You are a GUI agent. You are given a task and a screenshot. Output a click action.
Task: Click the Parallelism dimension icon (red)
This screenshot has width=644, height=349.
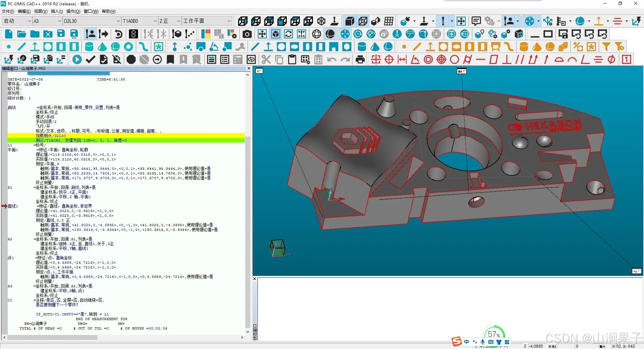(520, 60)
